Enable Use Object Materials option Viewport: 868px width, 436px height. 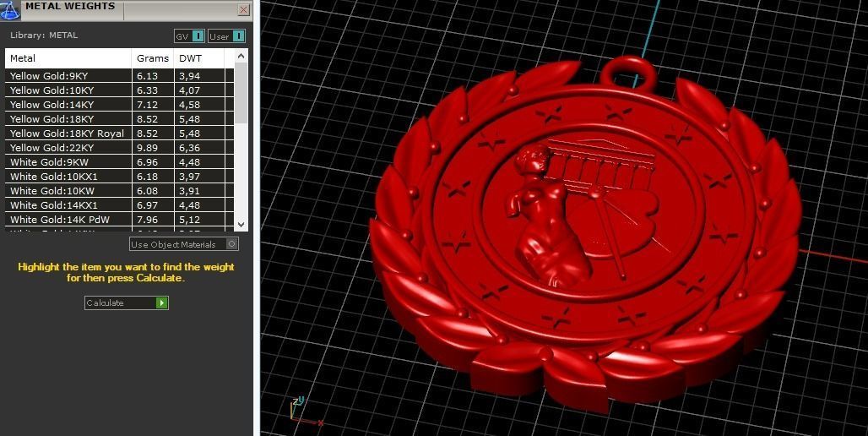184,244
